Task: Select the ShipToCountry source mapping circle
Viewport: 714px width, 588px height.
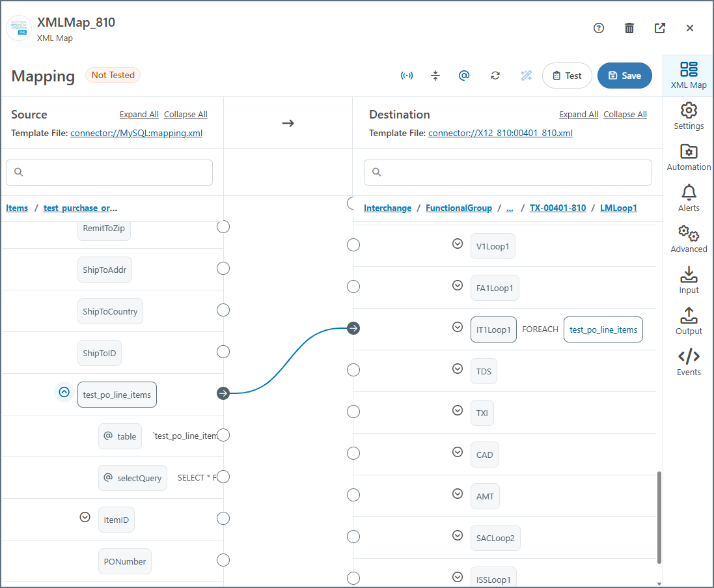Action: click(x=223, y=310)
